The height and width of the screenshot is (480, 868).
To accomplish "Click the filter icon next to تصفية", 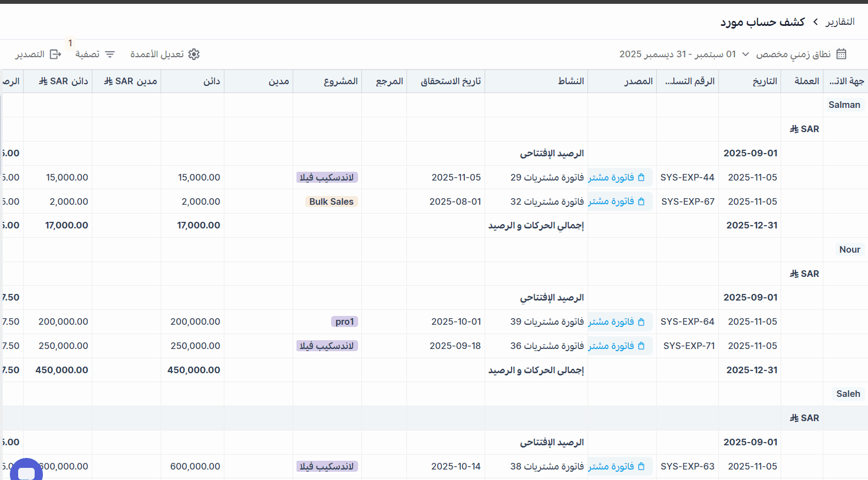I will pos(110,54).
